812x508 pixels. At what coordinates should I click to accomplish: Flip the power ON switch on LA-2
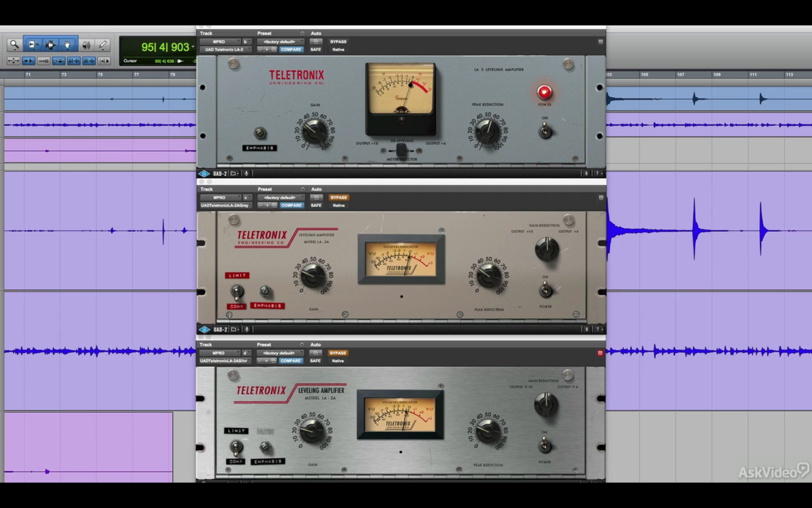pyautogui.click(x=545, y=130)
